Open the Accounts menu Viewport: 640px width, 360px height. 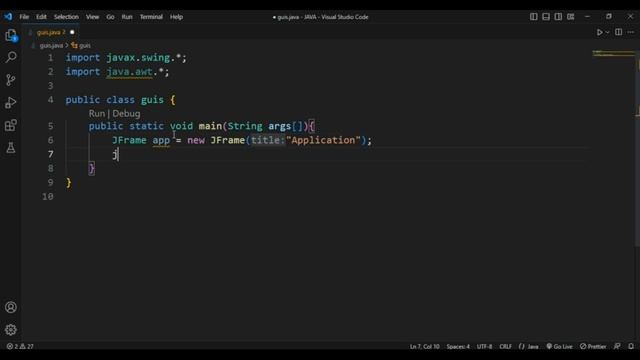[x=11, y=307]
